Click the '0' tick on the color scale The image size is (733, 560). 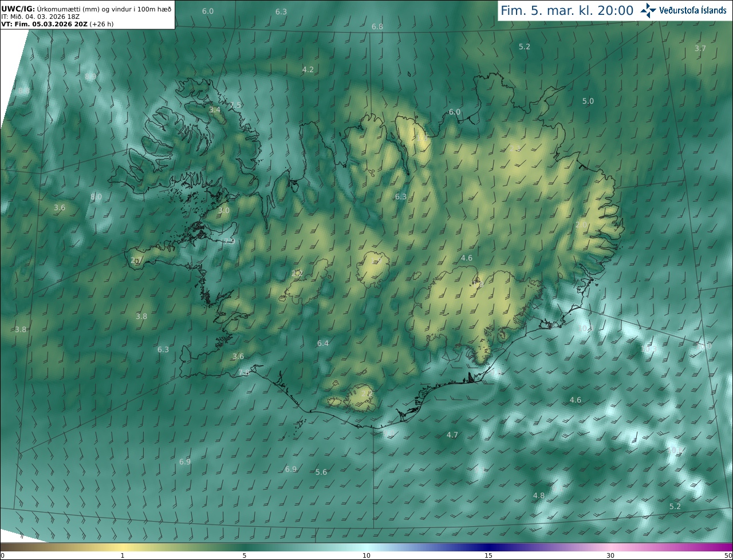click(x=2, y=555)
